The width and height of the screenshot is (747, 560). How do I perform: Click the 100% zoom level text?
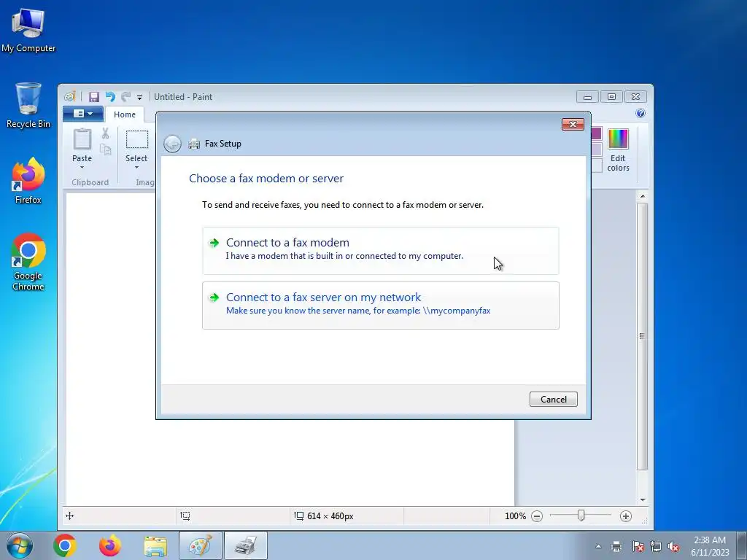[x=515, y=516]
